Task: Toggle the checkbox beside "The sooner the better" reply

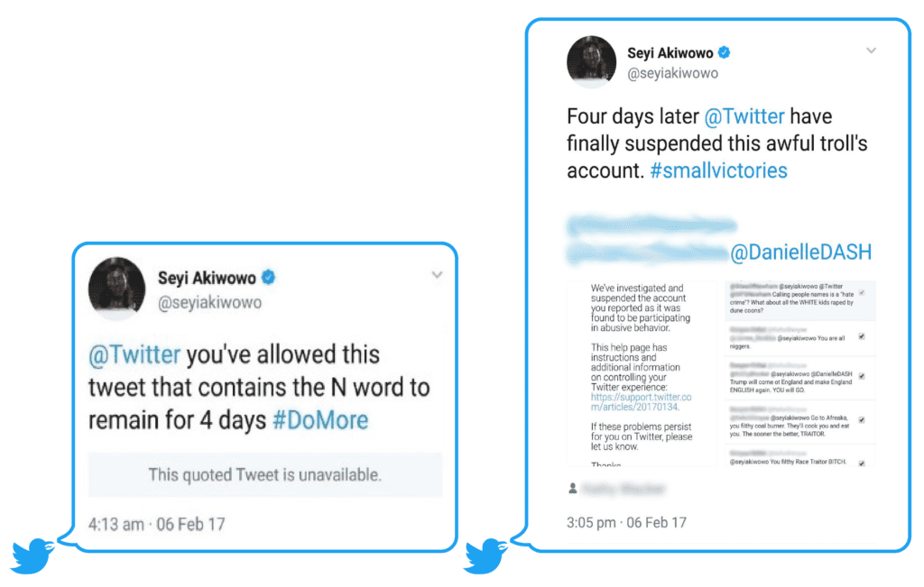Action: click(862, 420)
